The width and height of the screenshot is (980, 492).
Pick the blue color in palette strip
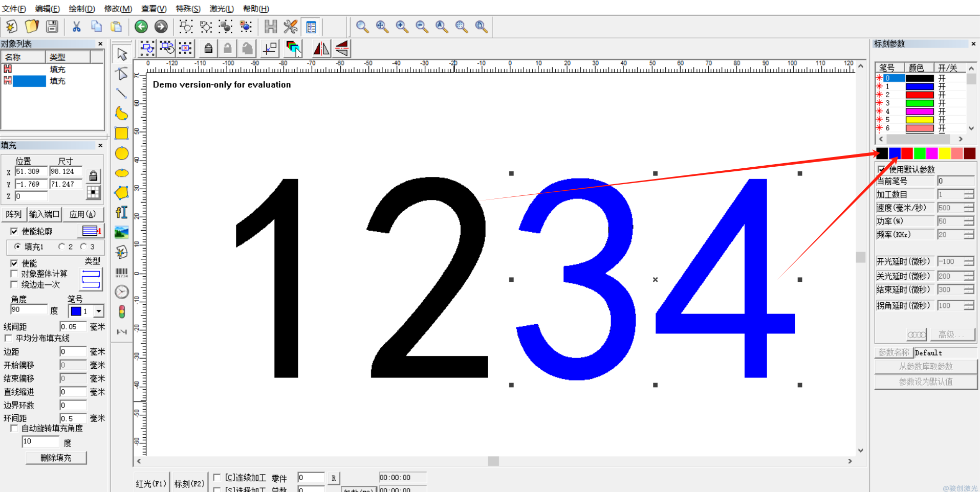point(895,153)
